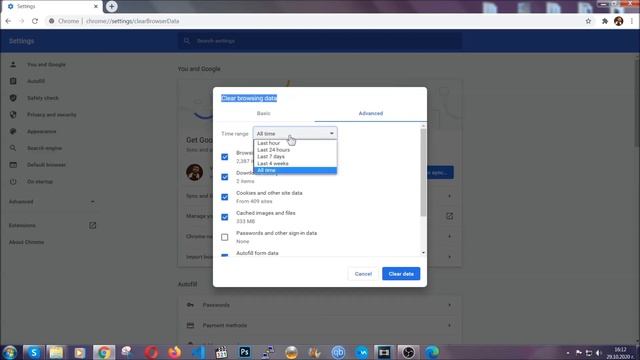Click the Default browser icon

coord(13,165)
